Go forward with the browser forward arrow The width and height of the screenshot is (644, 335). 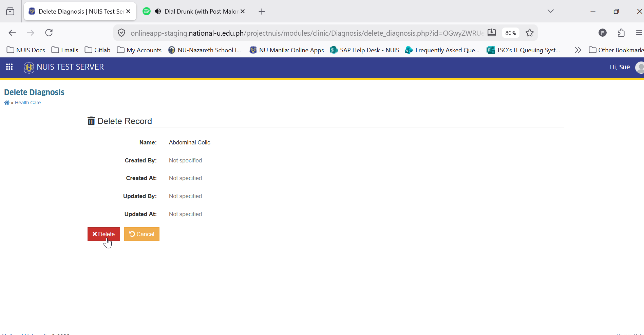[x=31, y=33]
